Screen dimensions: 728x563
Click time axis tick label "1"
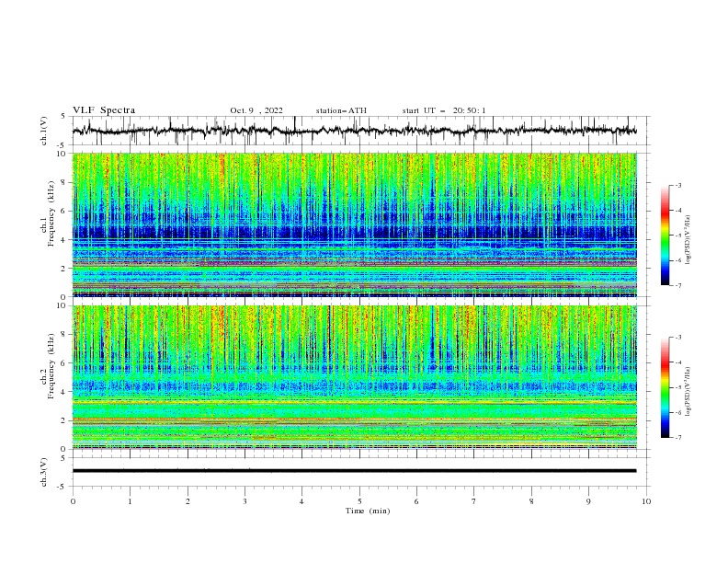pos(130,501)
